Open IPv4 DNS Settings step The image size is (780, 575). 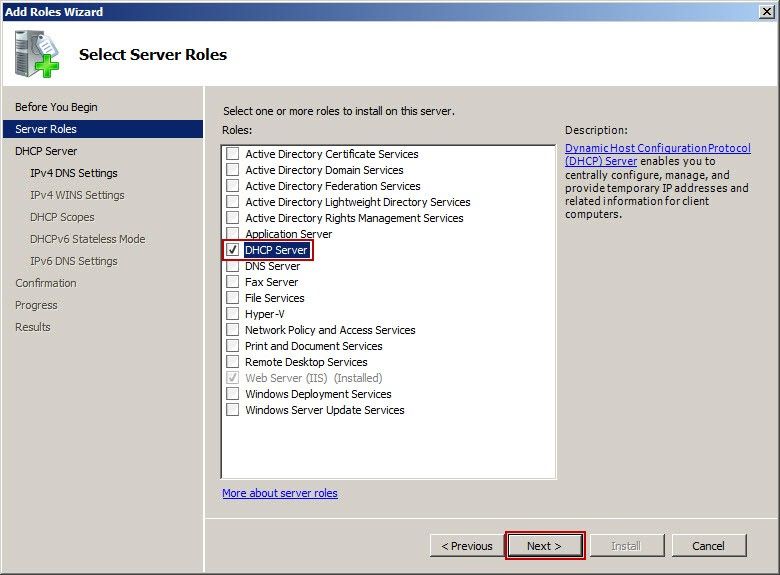(x=74, y=173)
